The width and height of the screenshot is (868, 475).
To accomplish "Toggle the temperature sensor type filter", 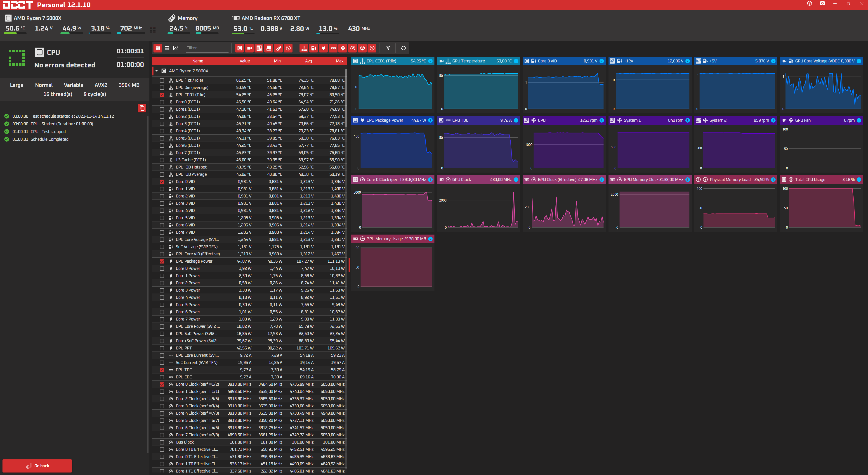I will [304, 48].
